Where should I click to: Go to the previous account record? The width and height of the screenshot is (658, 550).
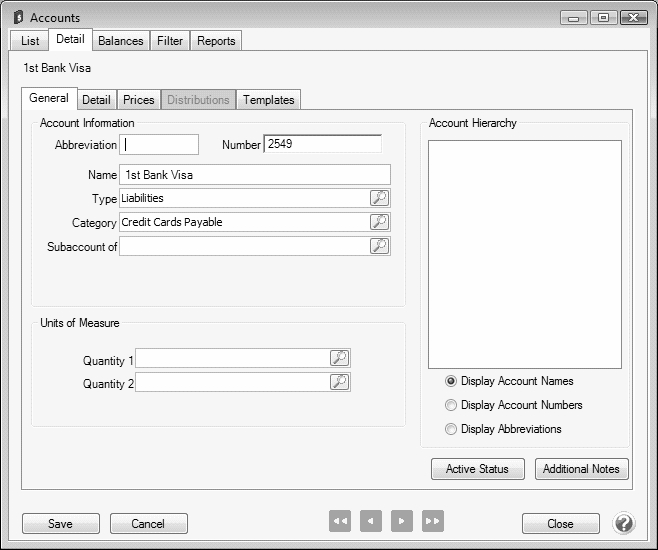pyautogui.click(x=371, y=521)
